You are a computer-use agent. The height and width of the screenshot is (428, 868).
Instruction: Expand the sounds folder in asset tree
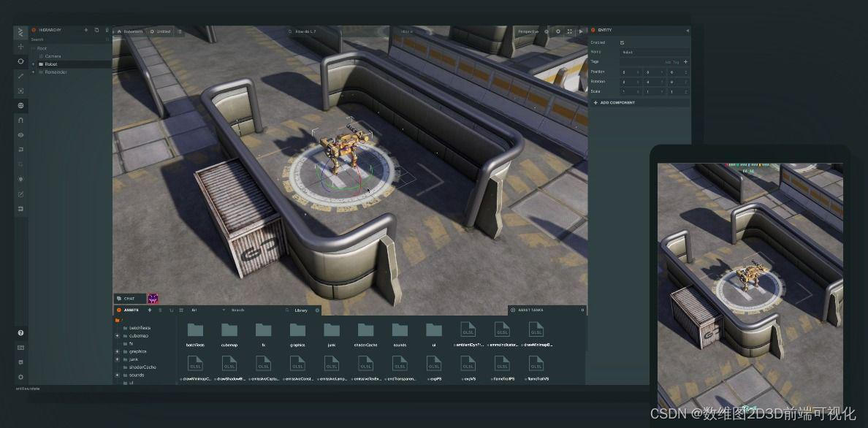tap(118, 375)
